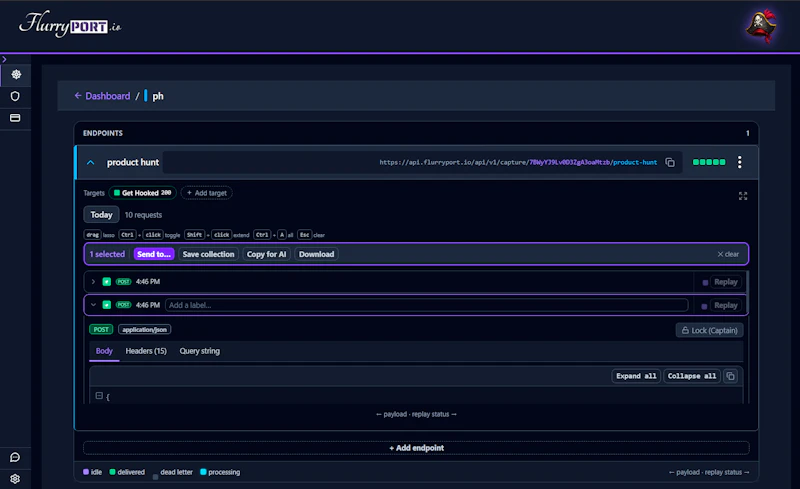Open the three-dot menu for product hunt
800x489 pixels.
(x=739, y=162)
